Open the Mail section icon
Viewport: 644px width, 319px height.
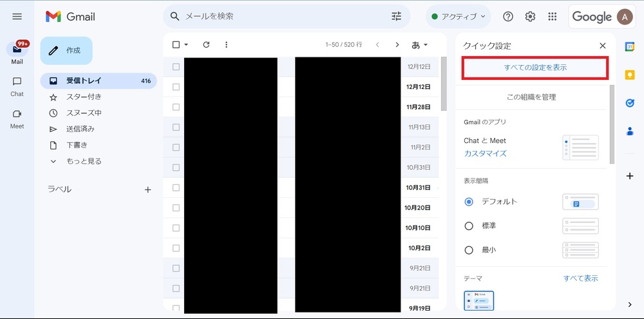[17, 50]
